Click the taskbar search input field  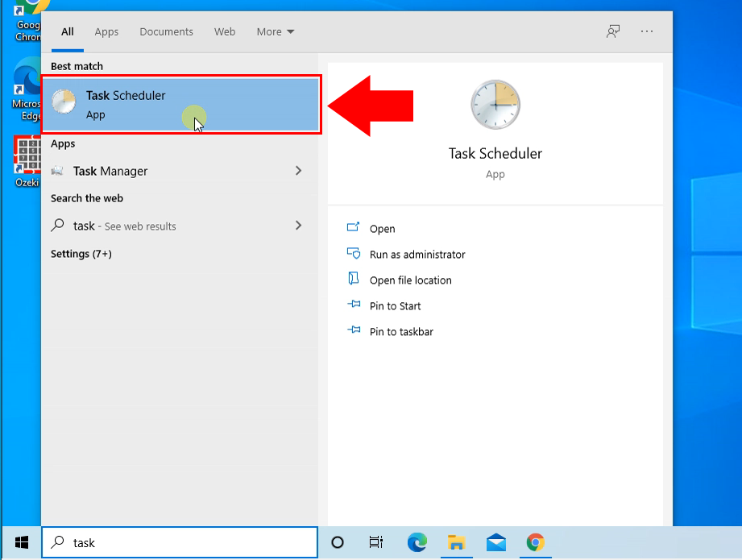point(179,542)
